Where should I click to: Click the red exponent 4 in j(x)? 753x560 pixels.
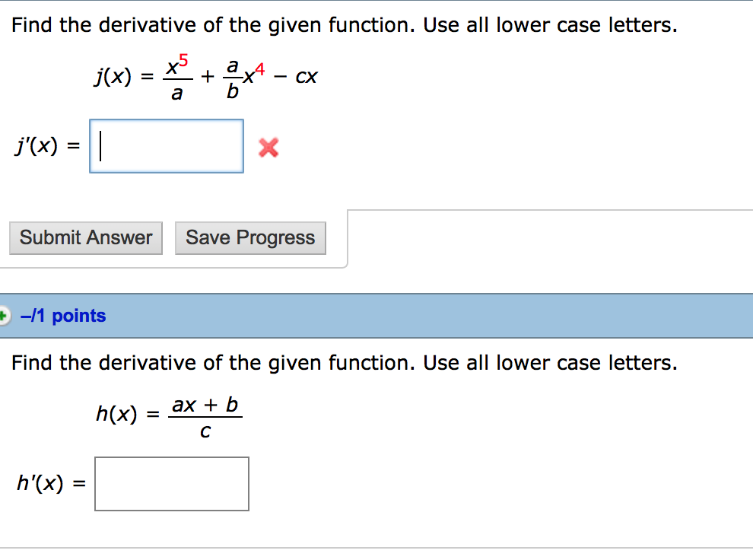coord(260,71)
